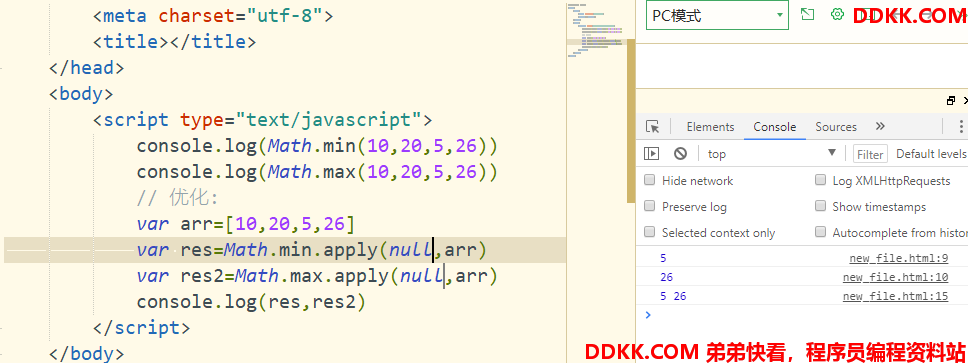Switch to the Elements tab
This screenshot has width=968, height=363.
coord(710,127)
